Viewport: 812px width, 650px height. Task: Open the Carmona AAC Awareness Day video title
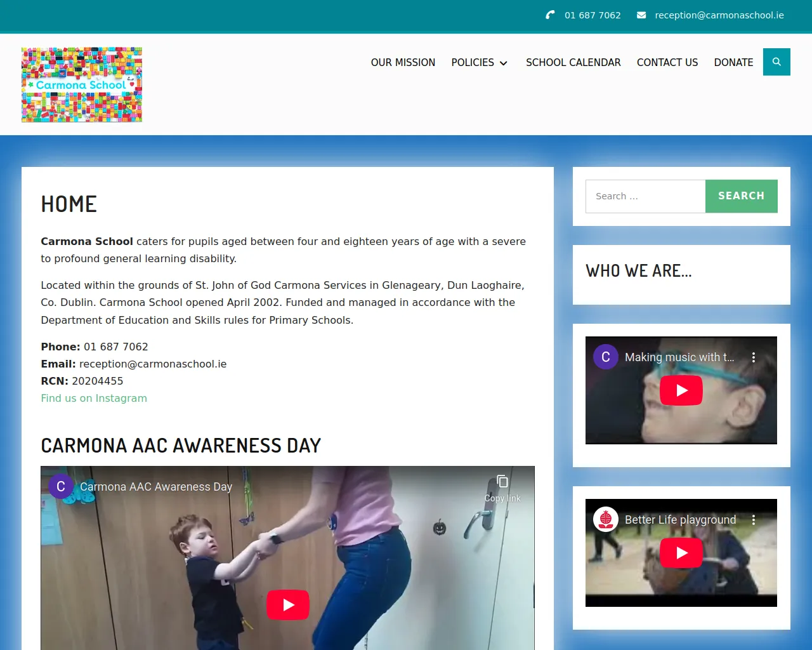[x=156, y=487]
